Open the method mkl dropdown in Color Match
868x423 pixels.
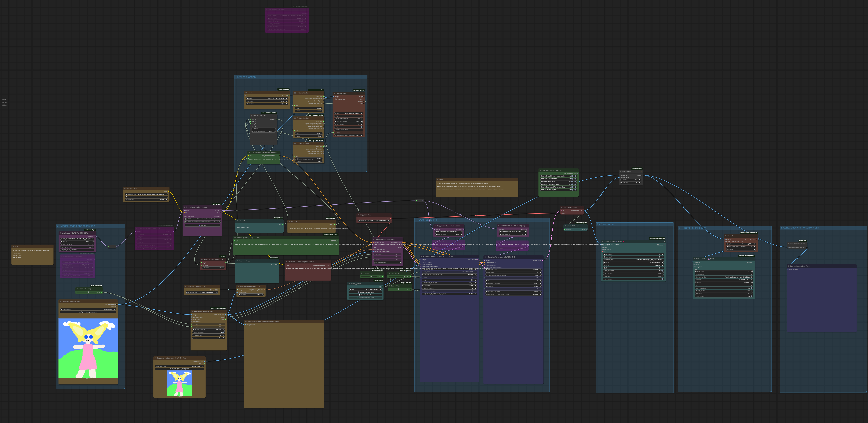(631, 180)
